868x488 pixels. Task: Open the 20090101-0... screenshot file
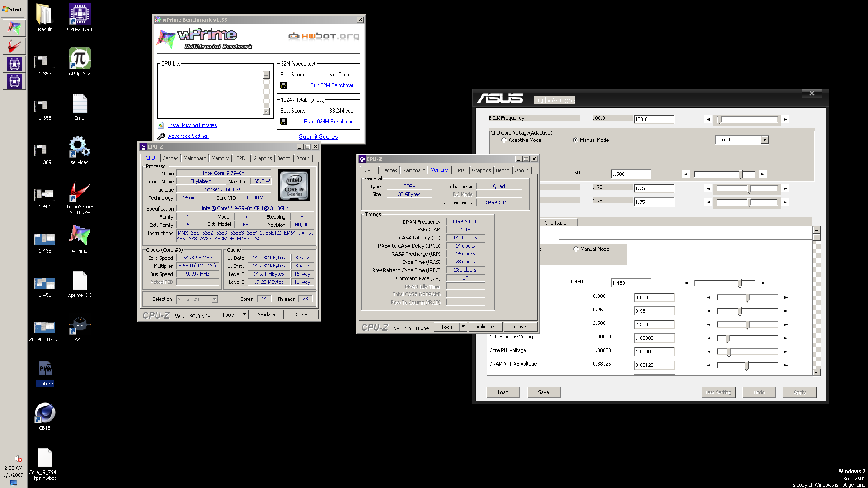point(45,331)
